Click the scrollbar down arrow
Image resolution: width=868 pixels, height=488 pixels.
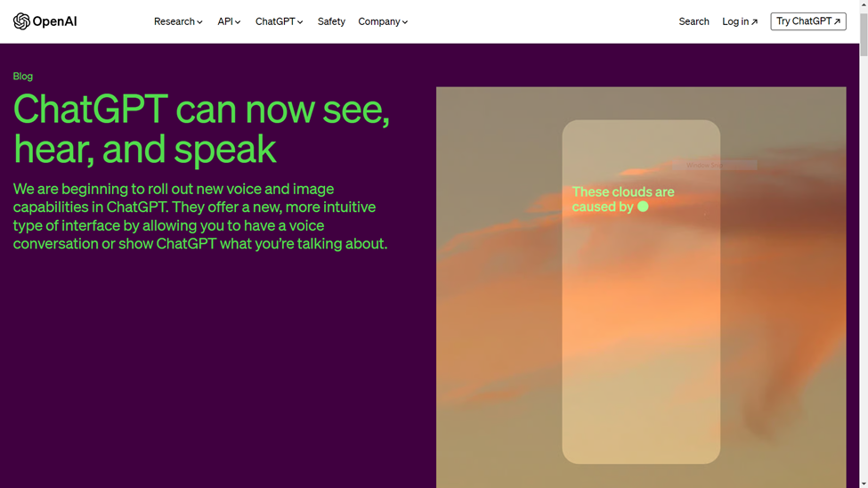[x=864, y=484]
